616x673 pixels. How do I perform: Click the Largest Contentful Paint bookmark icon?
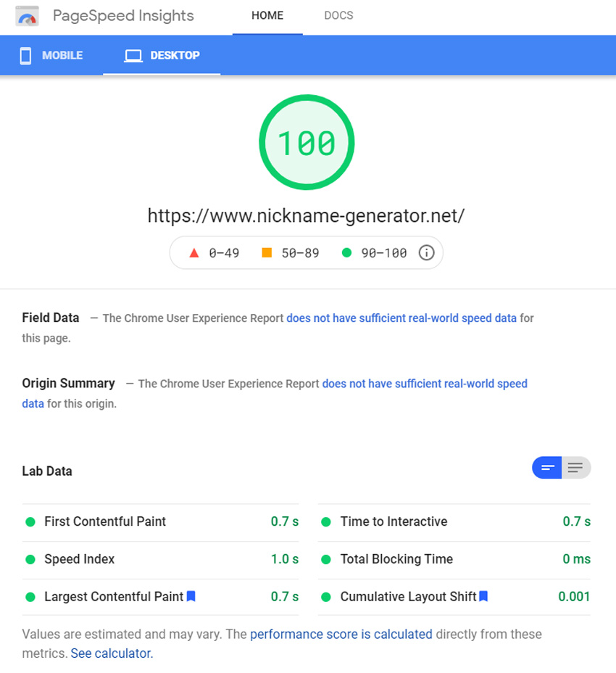(191, 596)
